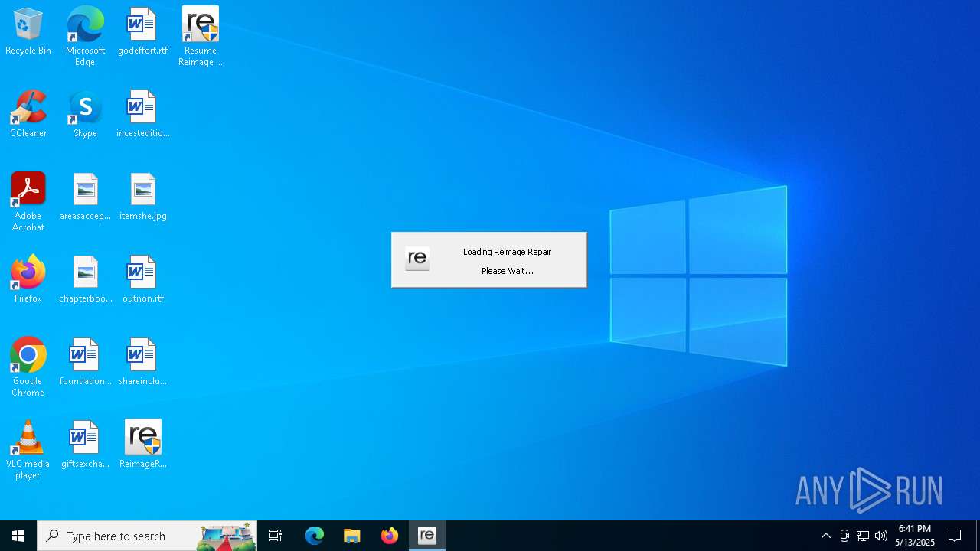Image resolution: width=980 pixels, height=551 pixels.
Task: Select the Resume Reimage desktop shortcut
Action: [201, 37]
